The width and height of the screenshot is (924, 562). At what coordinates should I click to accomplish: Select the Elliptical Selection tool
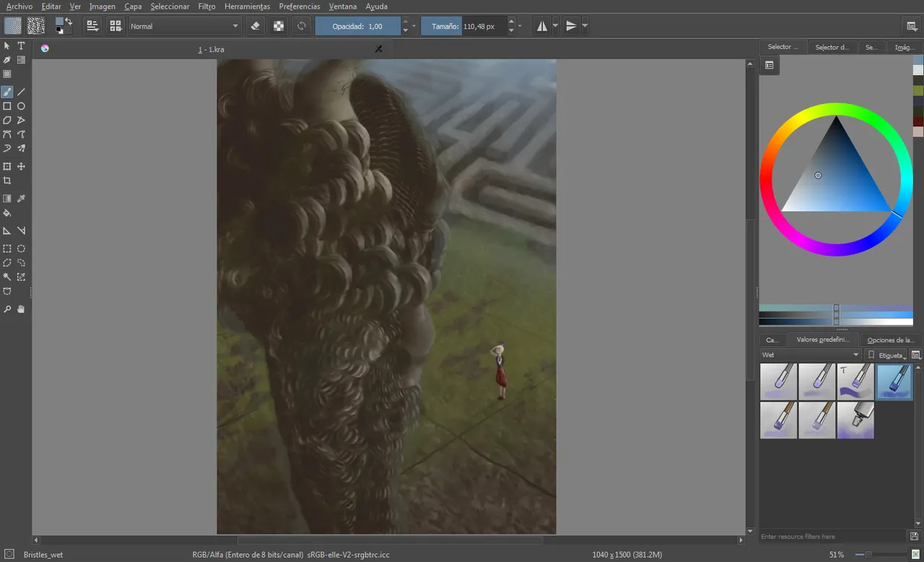tap(21, 248)
